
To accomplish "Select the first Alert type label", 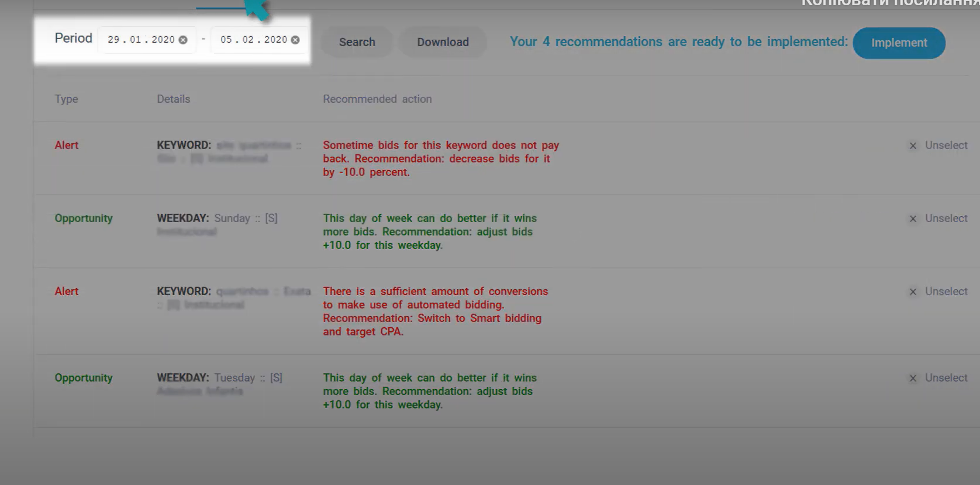I will 66,145.
